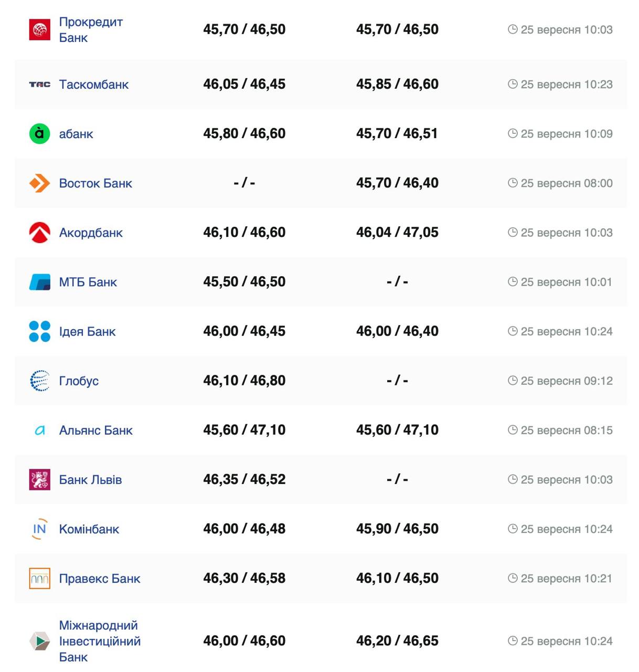Click the red Акордбанк logo icon
The image size is (639, 672).
point(39,233)
